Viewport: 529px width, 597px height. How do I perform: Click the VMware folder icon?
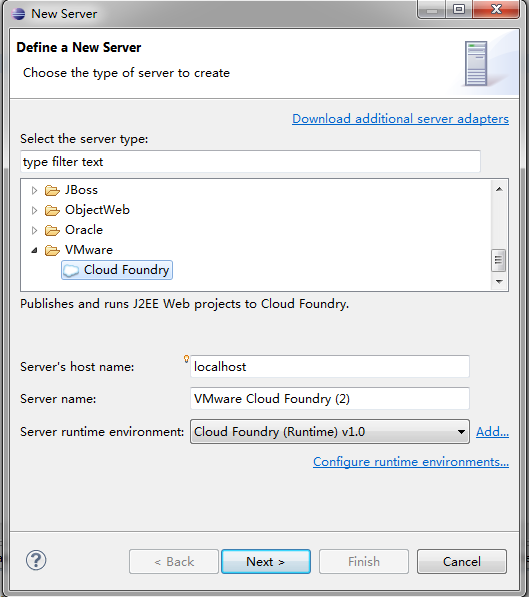(x=52, y=250)
